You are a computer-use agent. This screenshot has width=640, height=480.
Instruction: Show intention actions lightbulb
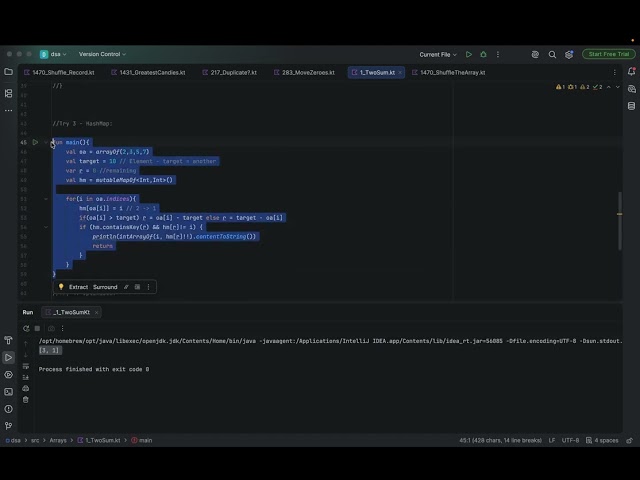(x=61, y=287)
